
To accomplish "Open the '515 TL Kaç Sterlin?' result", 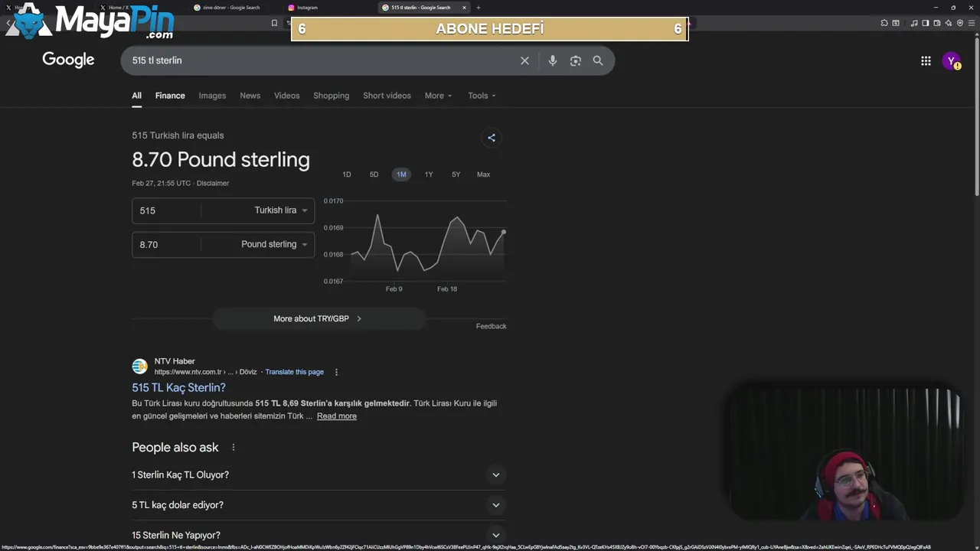I will pyautogui.click(x=178, y=388).
